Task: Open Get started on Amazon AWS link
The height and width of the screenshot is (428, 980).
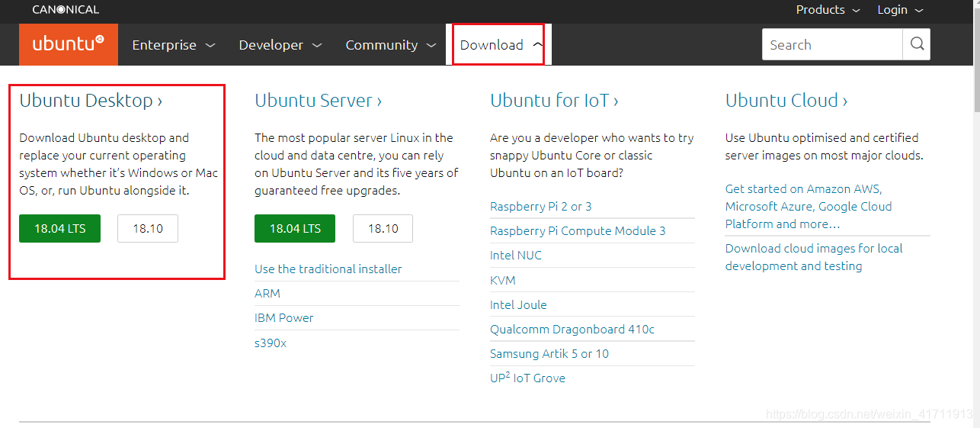Action: click(809, 206)
